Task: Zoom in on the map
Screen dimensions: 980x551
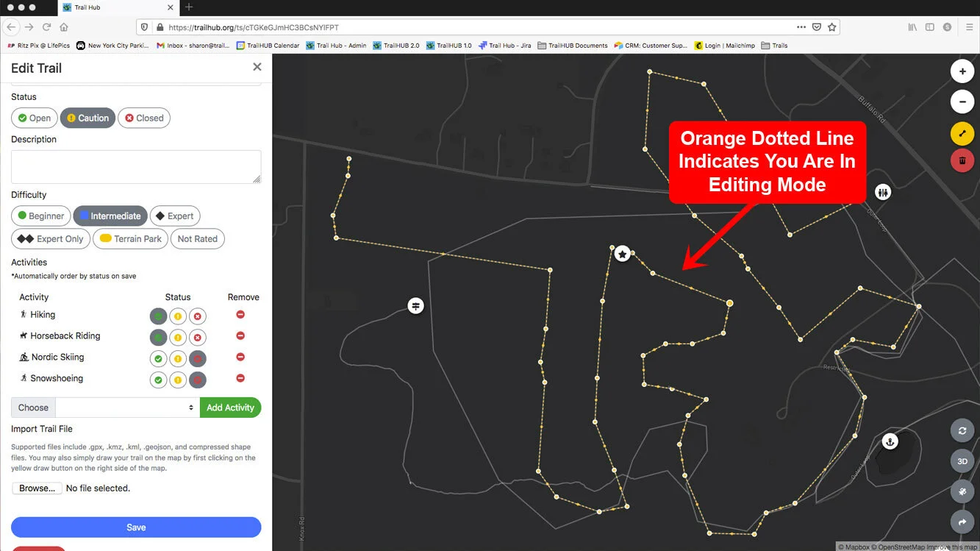Action: [962, 71]
